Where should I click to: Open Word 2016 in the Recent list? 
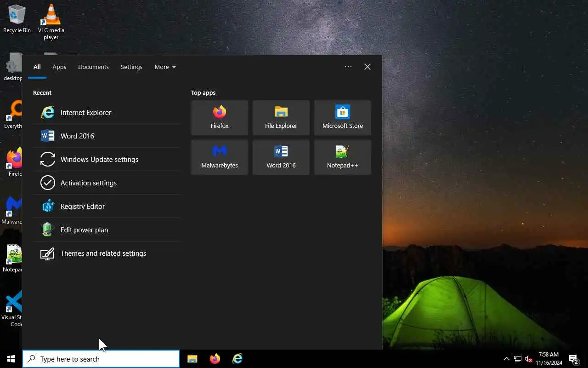click(107, 136)
